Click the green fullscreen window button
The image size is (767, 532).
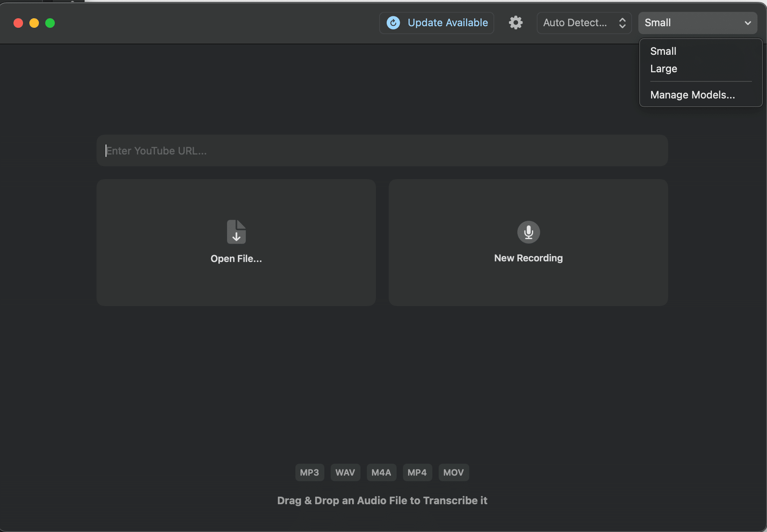click(50, 23)
